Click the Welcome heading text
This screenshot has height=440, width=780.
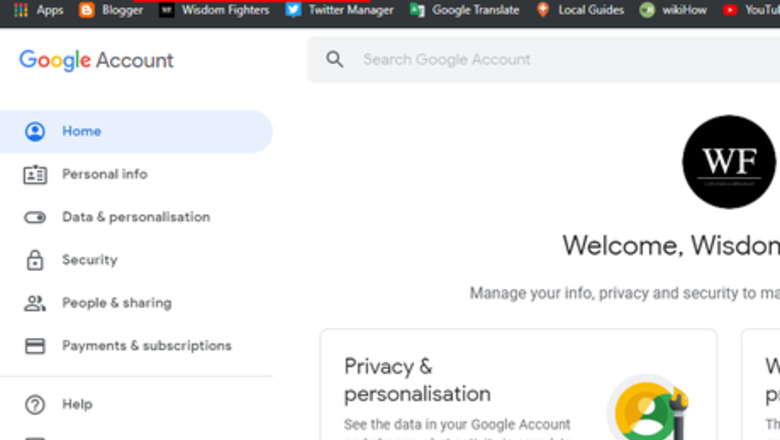(671, 246)
